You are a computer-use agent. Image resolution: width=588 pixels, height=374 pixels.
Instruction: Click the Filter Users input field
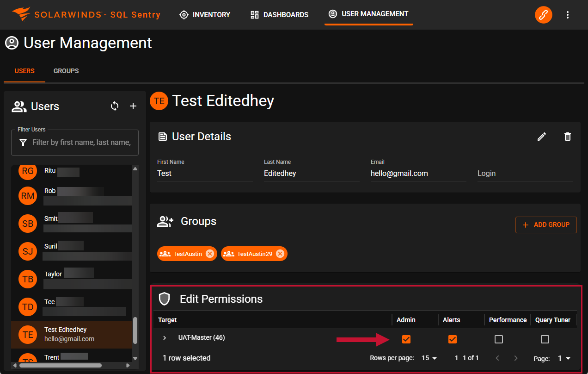[81, 143]
